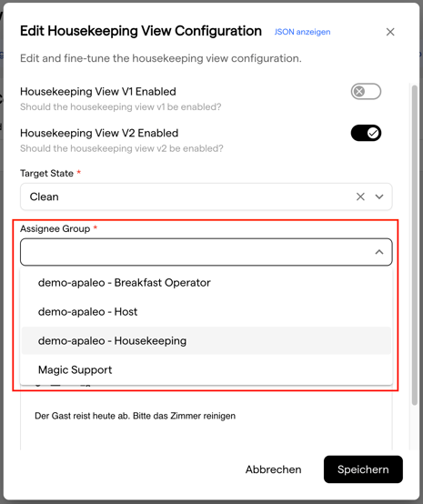Viewport: 423px width, 504px height.
Task: Open the JSON anzeigen link
Action: (302, 32)
